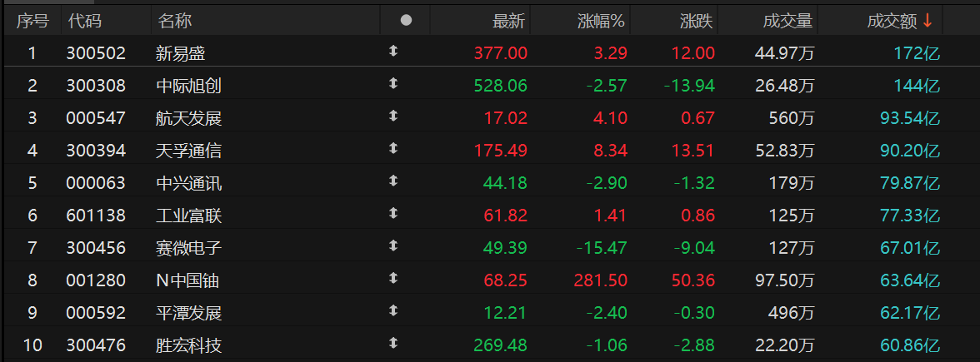Click the up-down arrow icon beside 工业富联
The height and width of the screenshot is (362, 980).
pyautogui.click(x=393, y=215)
